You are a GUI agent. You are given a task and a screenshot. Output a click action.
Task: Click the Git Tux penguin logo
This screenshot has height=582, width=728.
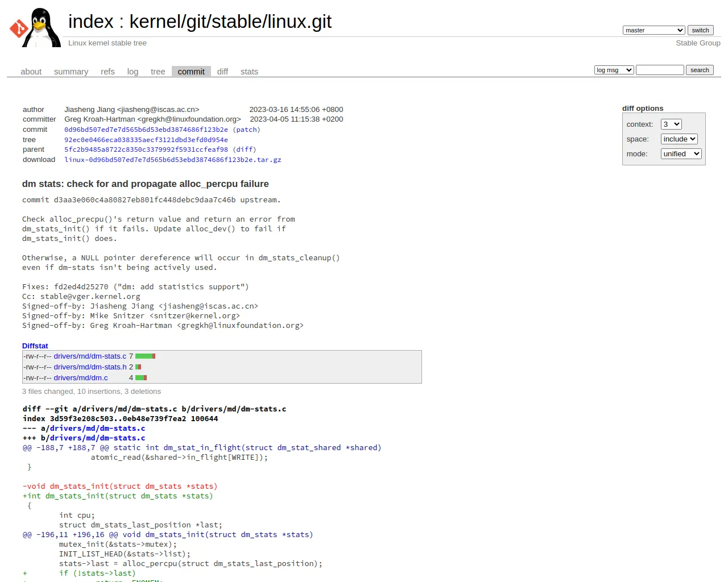35,27
